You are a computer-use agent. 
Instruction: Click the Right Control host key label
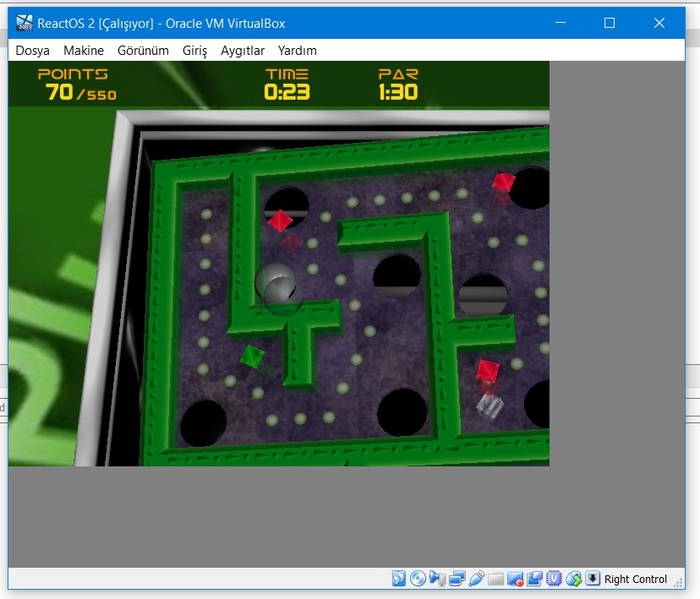(635, 579)
